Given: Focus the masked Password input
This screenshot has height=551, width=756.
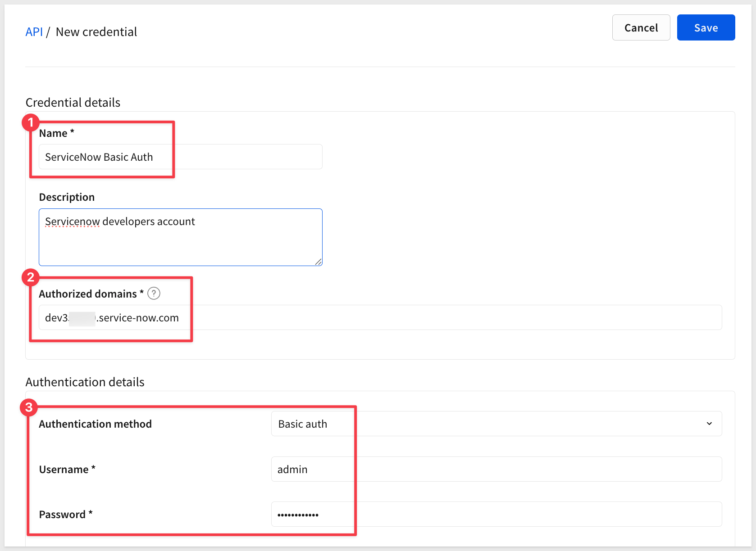Looking at the screenshot, I should (x=496, y=515).
